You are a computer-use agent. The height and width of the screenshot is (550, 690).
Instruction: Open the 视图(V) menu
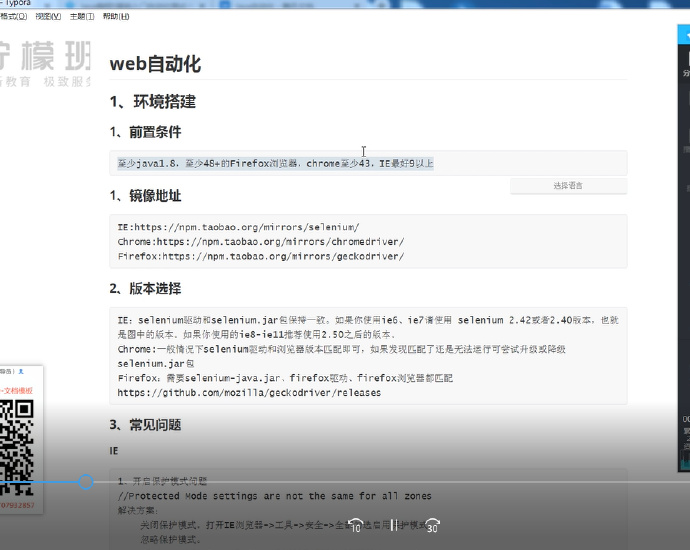tap(48, 16)
